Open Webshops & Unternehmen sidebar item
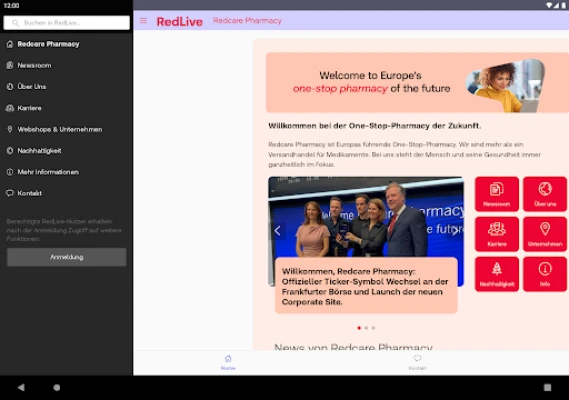The width and height of the screenshot is (569, 400). click(66, 129)
